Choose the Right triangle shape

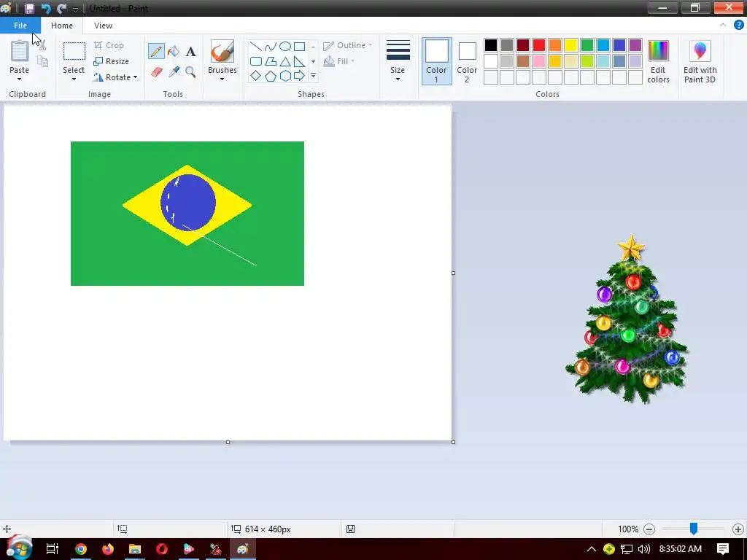coord(300,61)
